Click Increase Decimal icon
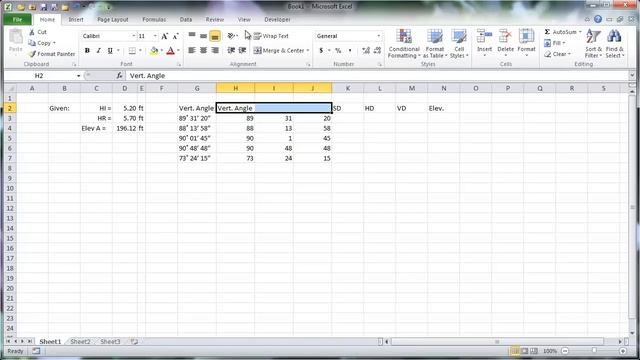 point(366,51)
